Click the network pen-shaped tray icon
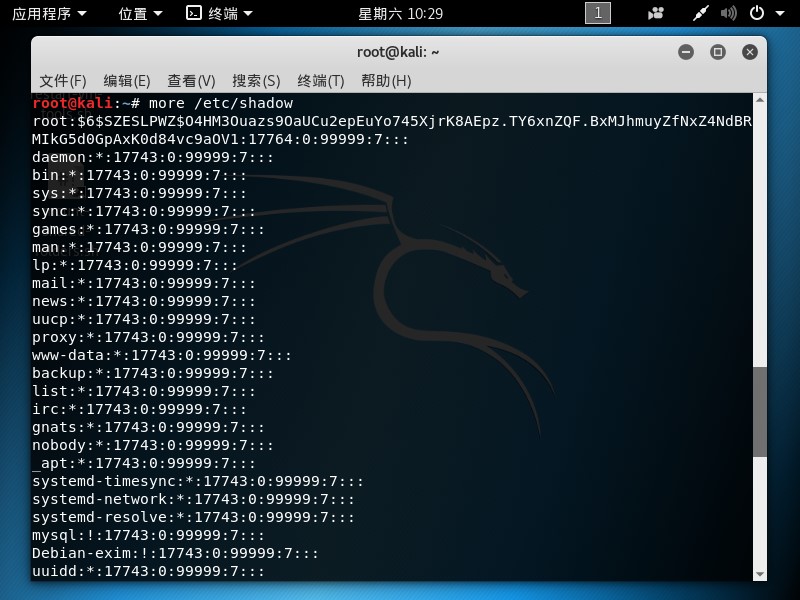The image size is (800, 600). [701, 13]
